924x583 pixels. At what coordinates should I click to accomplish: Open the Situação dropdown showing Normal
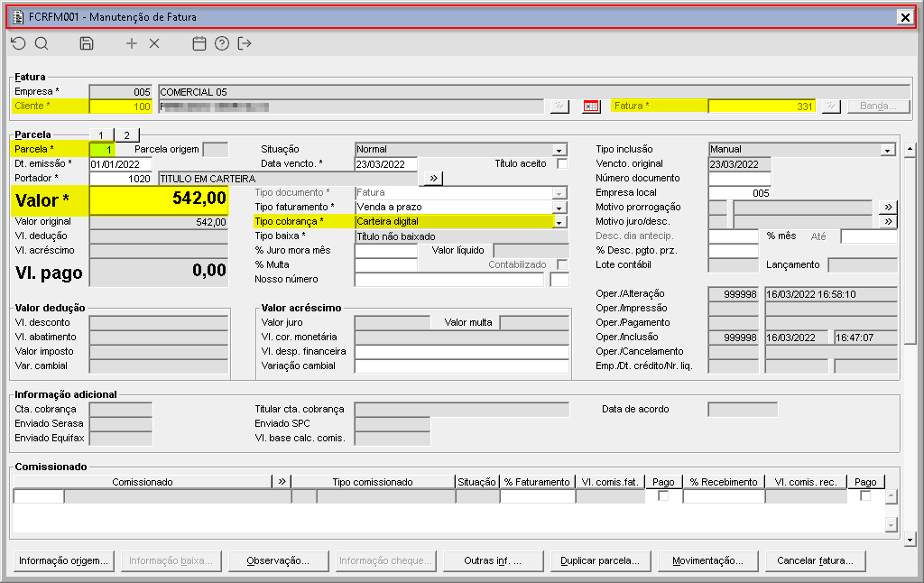(559, 150)
